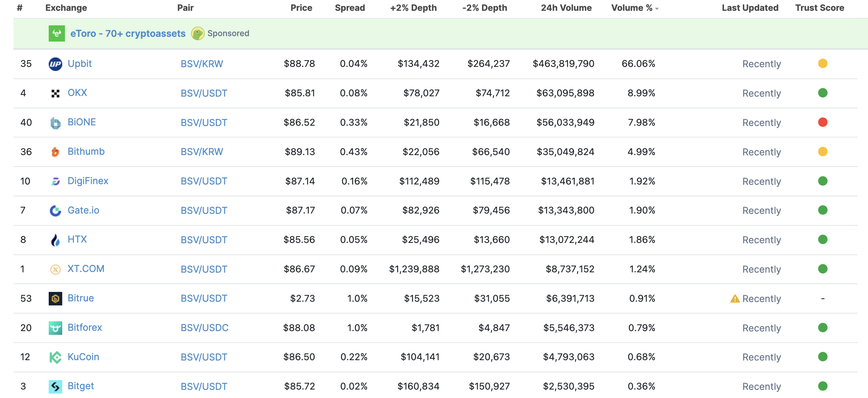Click the Upbit exchange logo icon
This screenshot has height=398, width=868.
coord(55,64)
